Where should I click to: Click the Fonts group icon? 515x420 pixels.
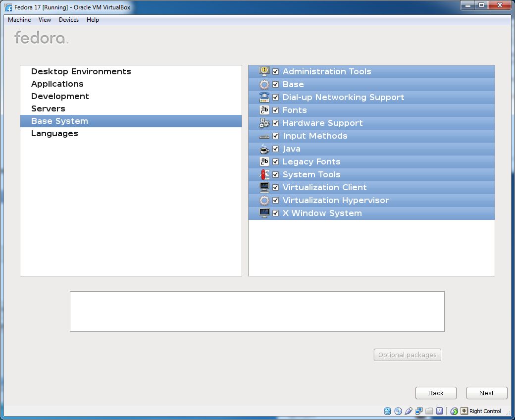pyautogui.click(x=264, y=110)
